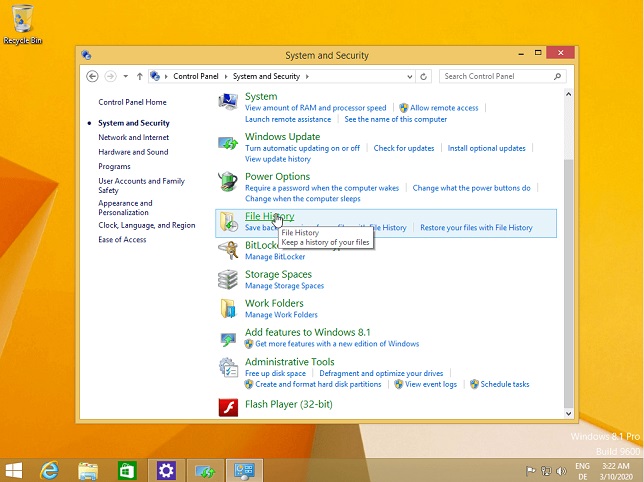This screenshot has height=482, width=644.
Task: Expand chevron after Control Panel breadcrumb
Action: pyautogui.click(x=226, y=76)
